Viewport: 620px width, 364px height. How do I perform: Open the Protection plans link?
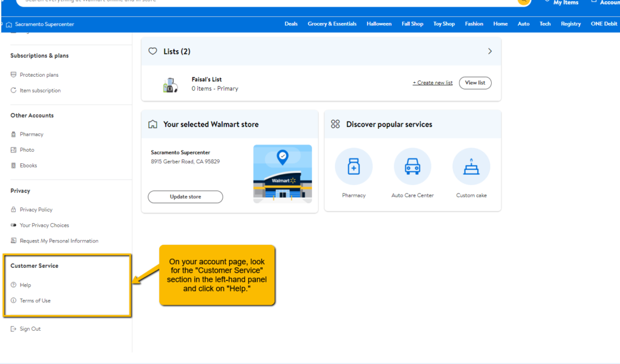tap(39, 74)
